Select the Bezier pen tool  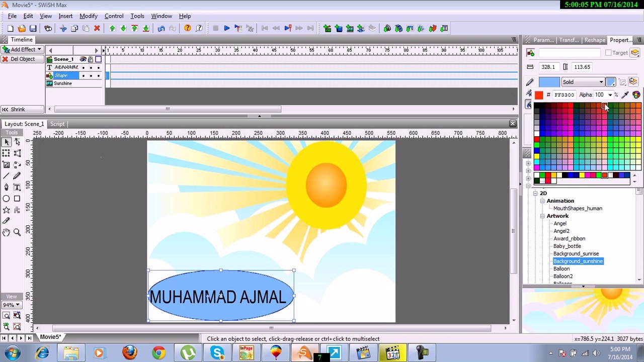click(x=7, y=187)
